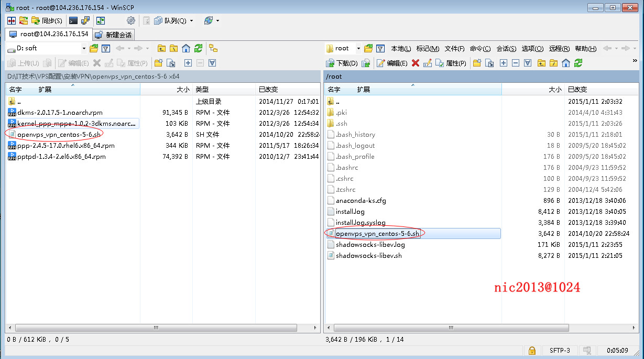Open the remote directory root dropdown

pos(343,48)
